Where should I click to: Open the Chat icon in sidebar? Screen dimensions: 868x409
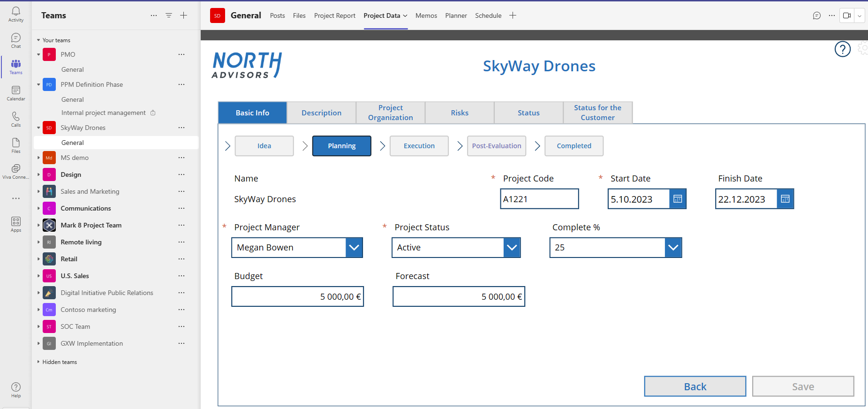point(15,40)
